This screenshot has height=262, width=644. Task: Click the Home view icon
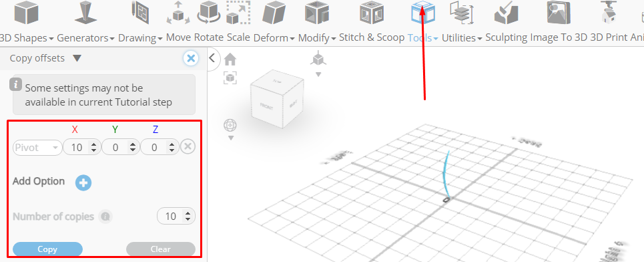click(230, 59)
